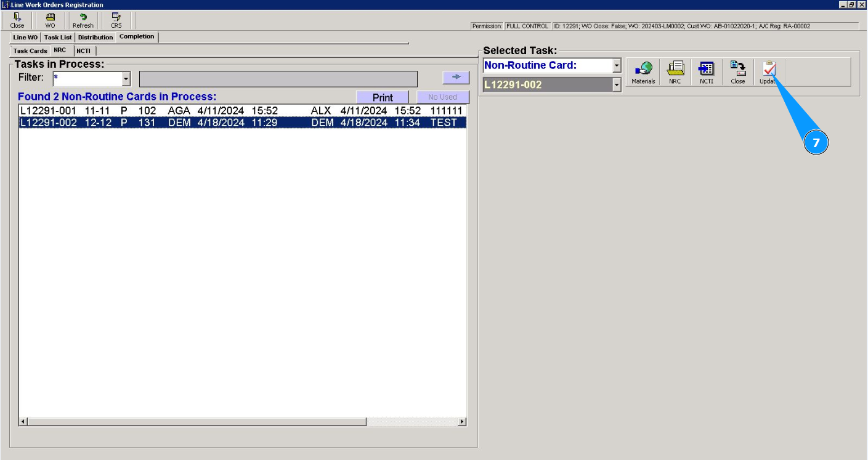
Task: Click the gray text field beside Filter
Action: point(278,79)
